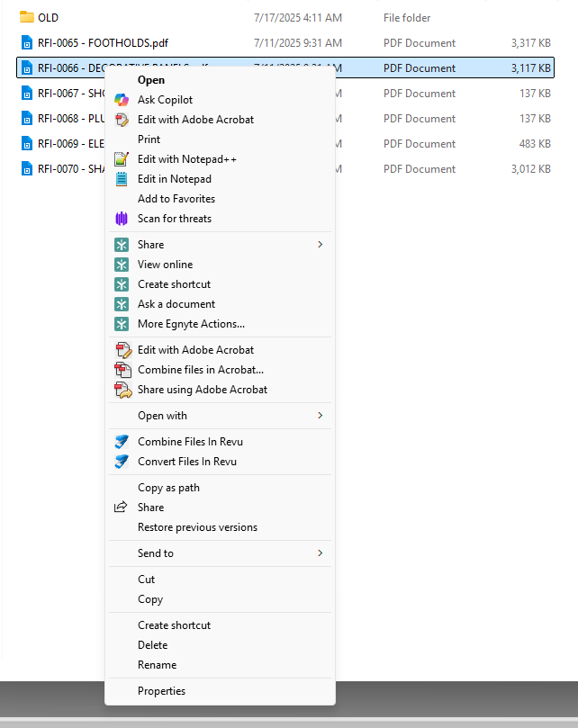
Task: Select the lower Create shortcut entry
Action: click(x=220, y=625)
